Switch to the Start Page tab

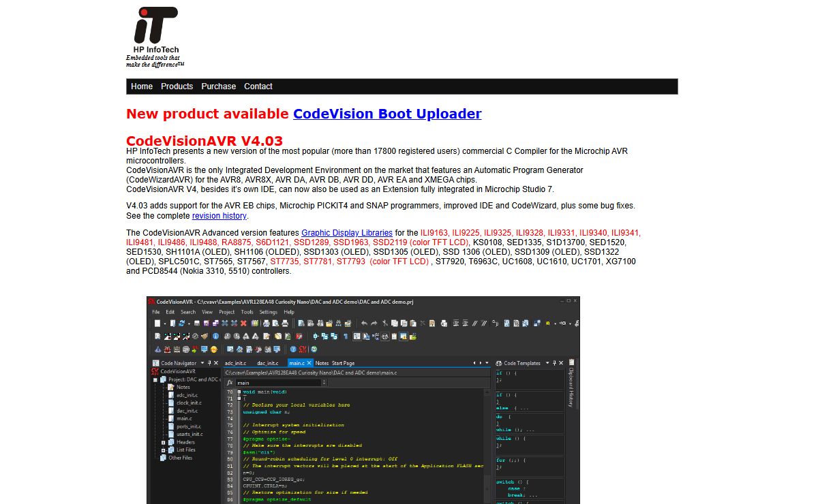[x=343, y=363]
